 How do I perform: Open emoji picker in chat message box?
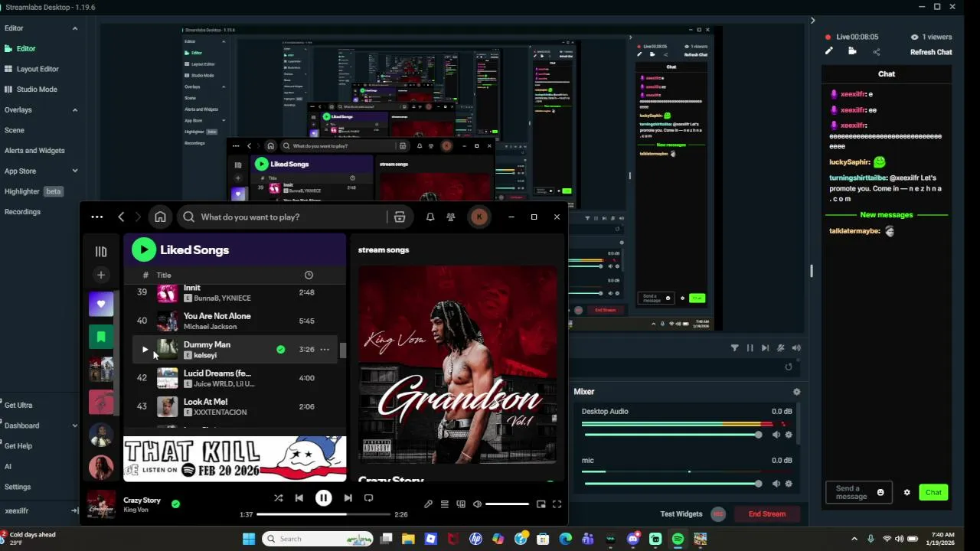(880, 493)
